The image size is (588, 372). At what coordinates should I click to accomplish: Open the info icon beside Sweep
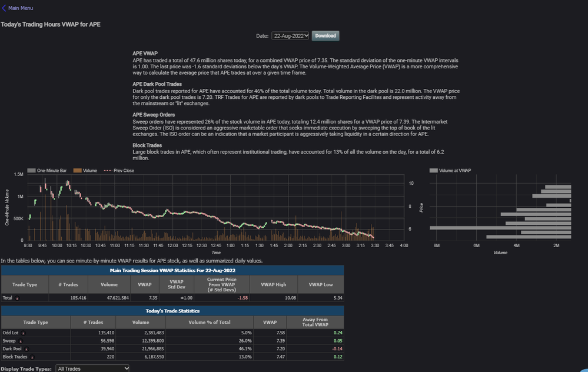(x=21, y=341)
